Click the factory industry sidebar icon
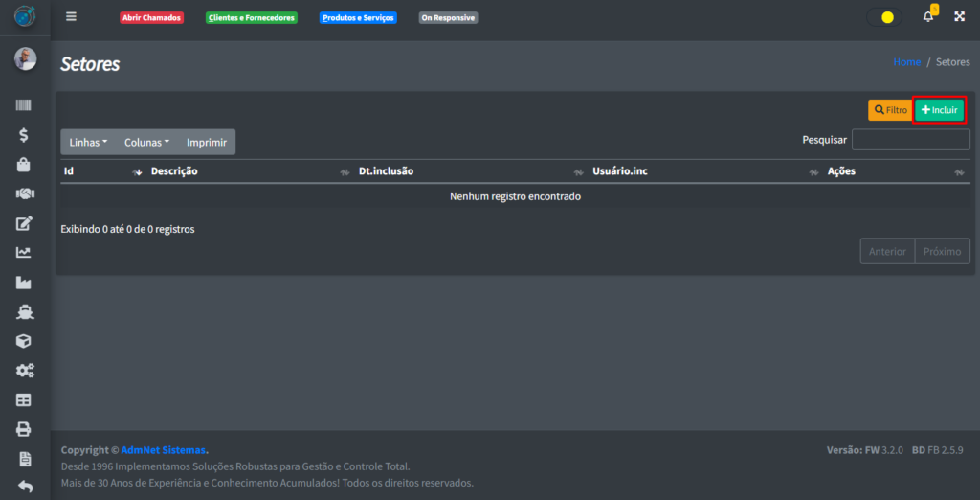This screenshot has width=980, height=500. pyautogui.click(x=24, y=283)
